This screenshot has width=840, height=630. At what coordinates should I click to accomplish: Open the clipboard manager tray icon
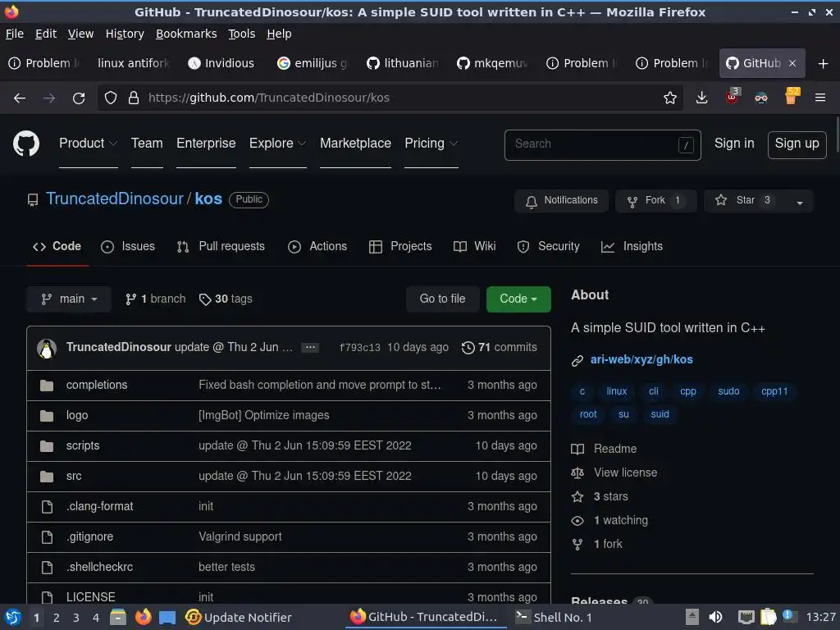coord(767,617)
